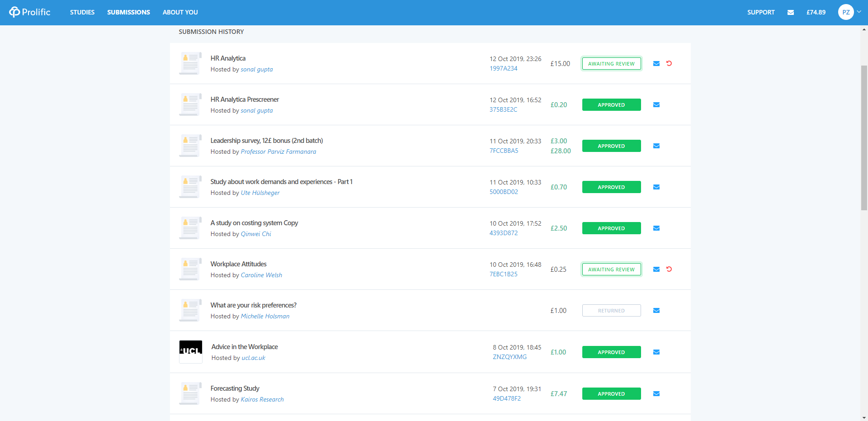
Task: Message researcher for risk preferences study
Action: coord(656,311)
